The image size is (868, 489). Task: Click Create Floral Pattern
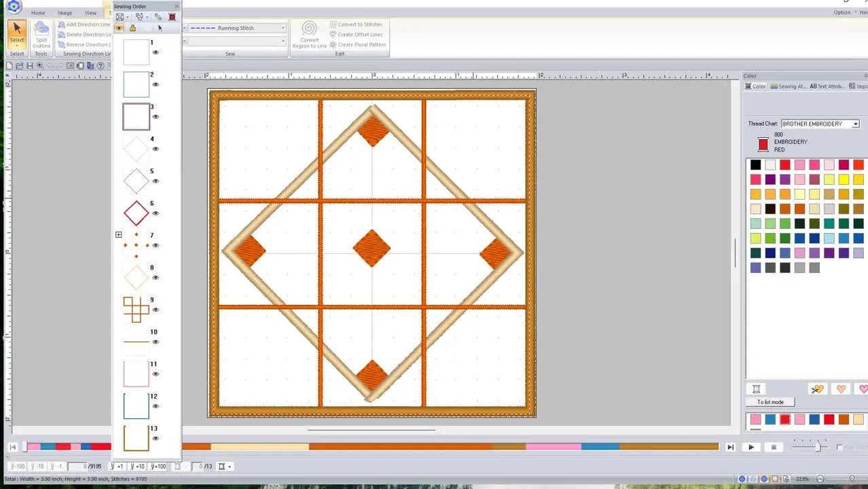click(358, 45)
